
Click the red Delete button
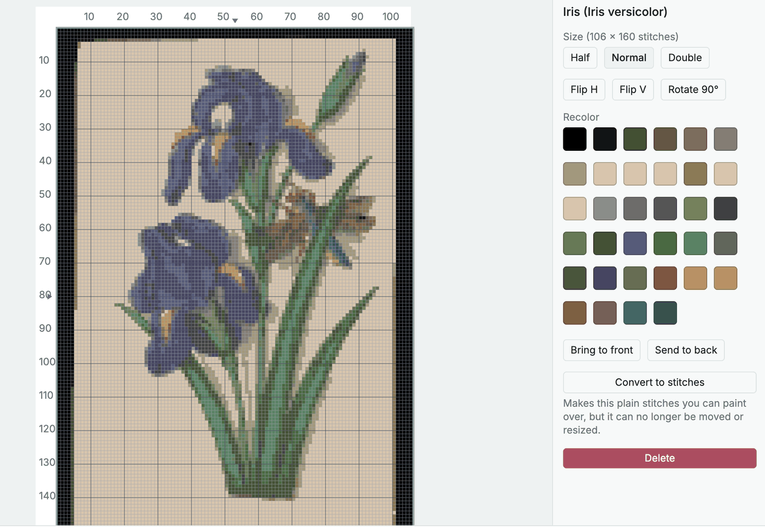[x=660, y=458]
